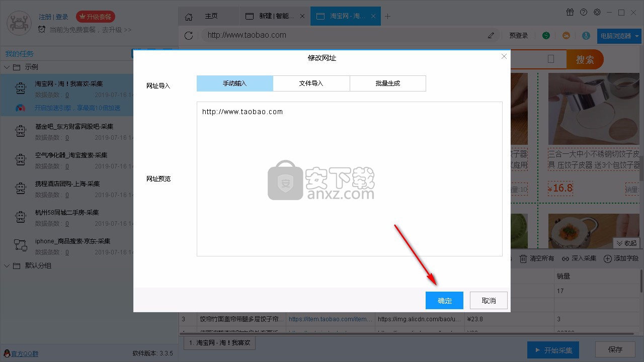Open help via question mark icon
Viewport: 644px width, 362px height.
tap(584, 12)
